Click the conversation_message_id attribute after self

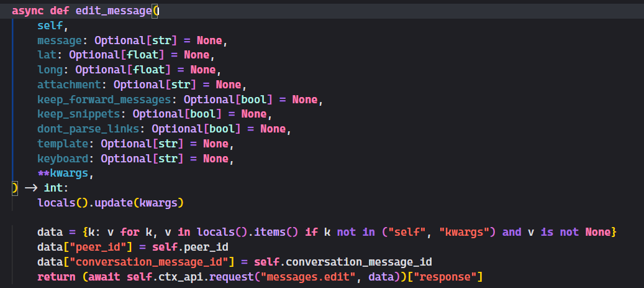pos(359,262)
